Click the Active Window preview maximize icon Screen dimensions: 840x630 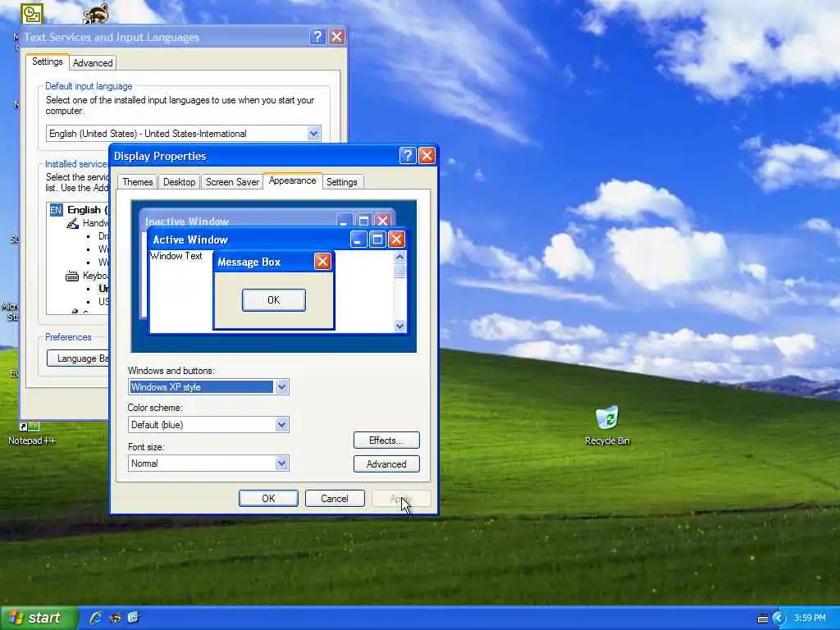click(377, 239)
